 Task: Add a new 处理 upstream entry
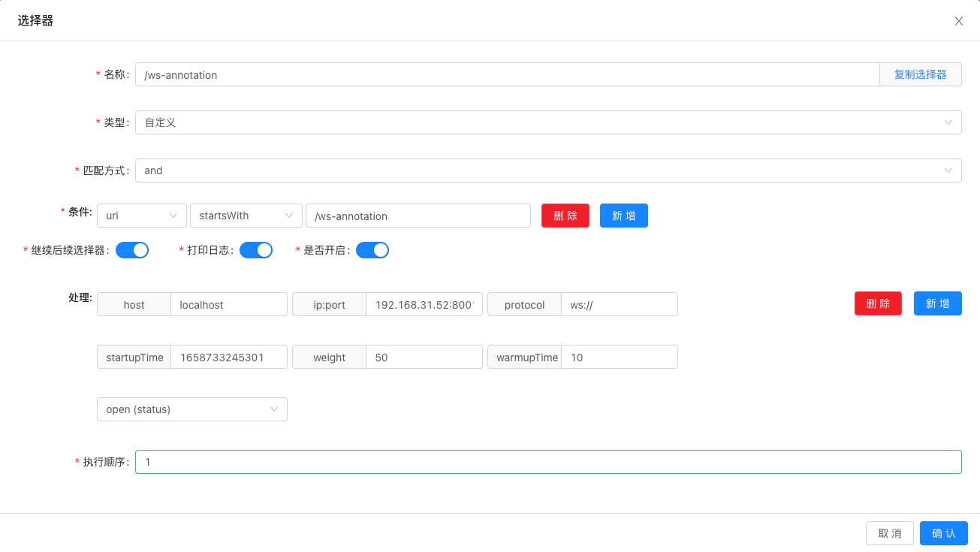[x=937, y=303]
